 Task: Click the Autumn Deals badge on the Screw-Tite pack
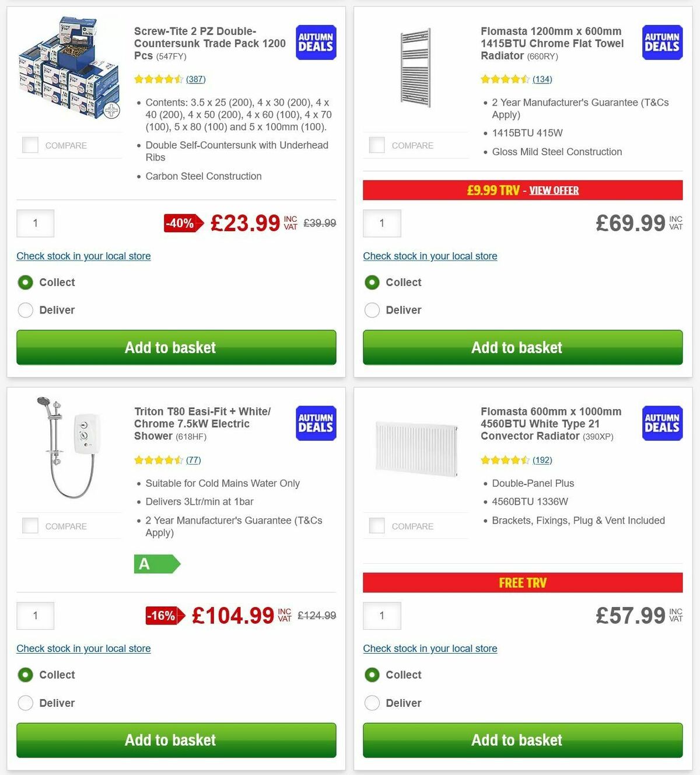(315, 42)
